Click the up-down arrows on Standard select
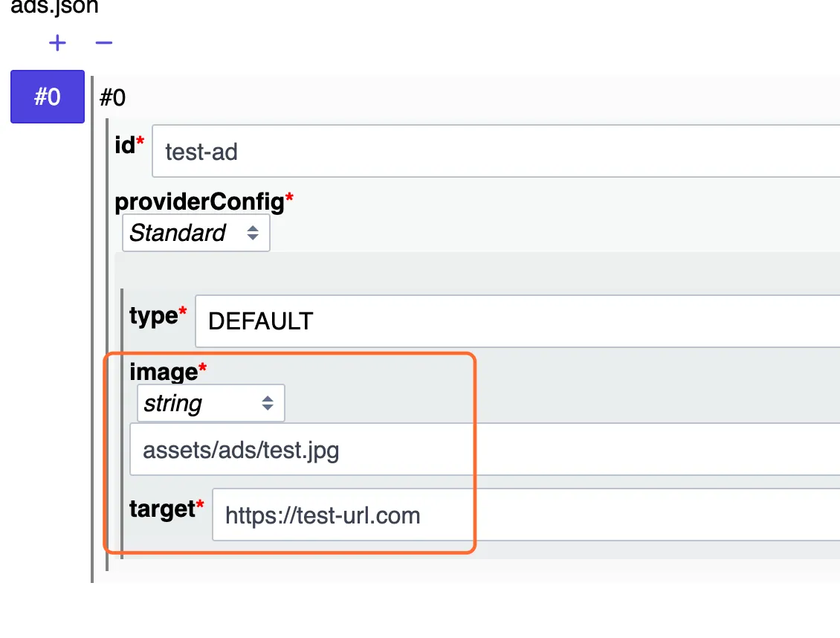 (x=253, y=233)
